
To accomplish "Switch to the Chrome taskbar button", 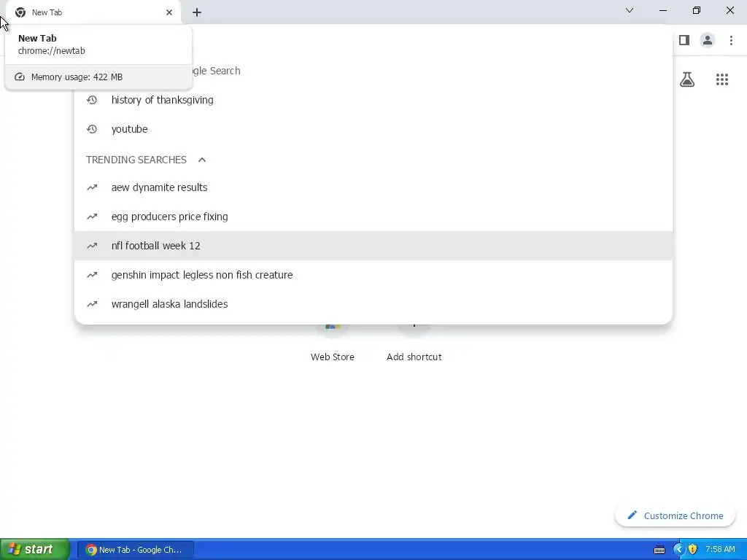I will (x=135, y=550).
